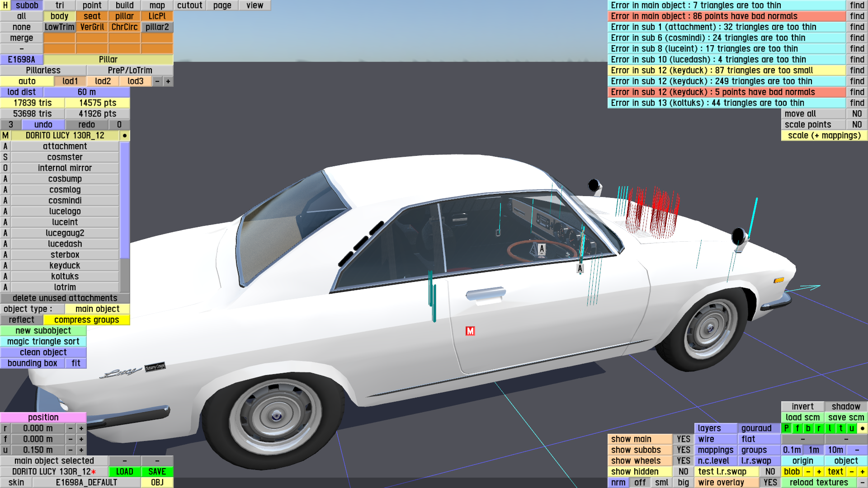Click the green SAVE button
This screenshot has height=488, width=868.
coord(157,472)
